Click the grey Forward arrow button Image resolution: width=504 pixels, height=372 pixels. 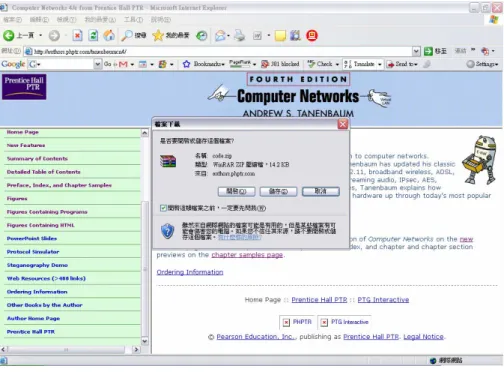point(54,35)
